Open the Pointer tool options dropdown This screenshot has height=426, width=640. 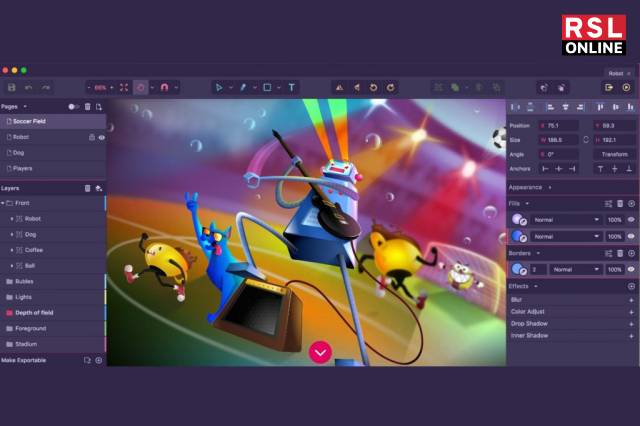point(231,87)
